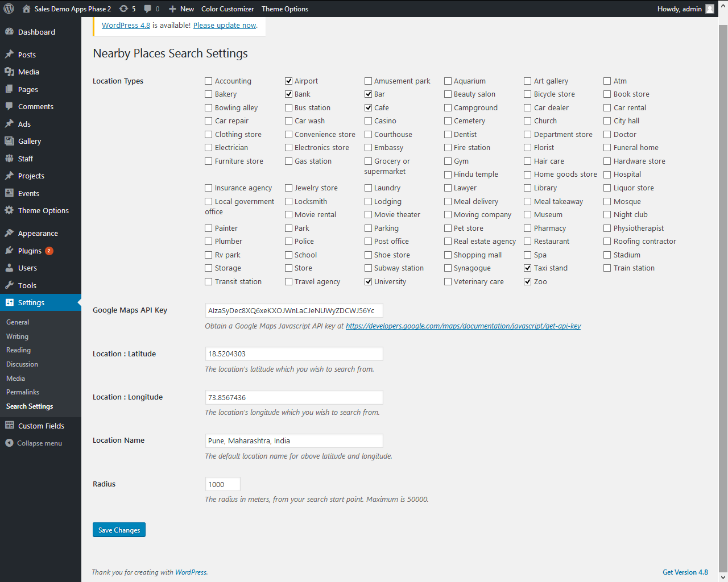Focus the Latitude input field
The width and height of the screenshot is (728, 582).
[x=294, y=354]
